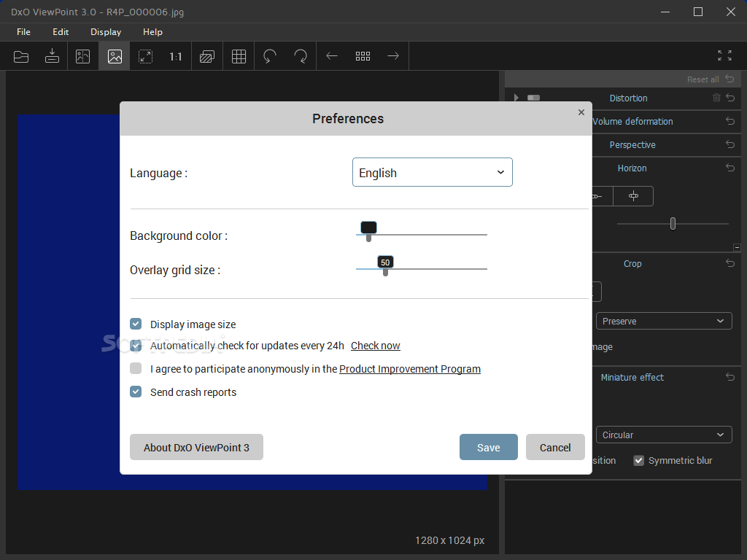This screenshot has width=747, height=560.
Task: Reset the Crop palette
Action: coord(730,262)
